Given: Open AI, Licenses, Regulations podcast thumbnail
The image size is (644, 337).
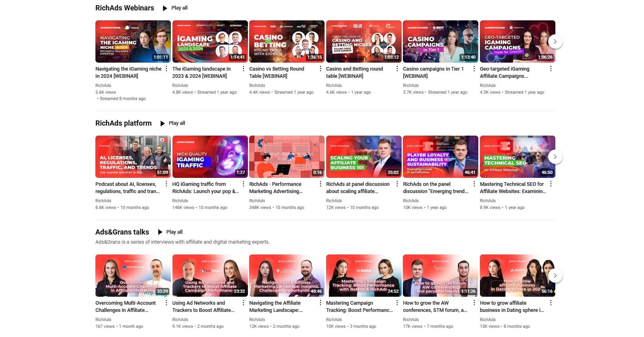Looking at the screenshot, I should pos(133,157).
